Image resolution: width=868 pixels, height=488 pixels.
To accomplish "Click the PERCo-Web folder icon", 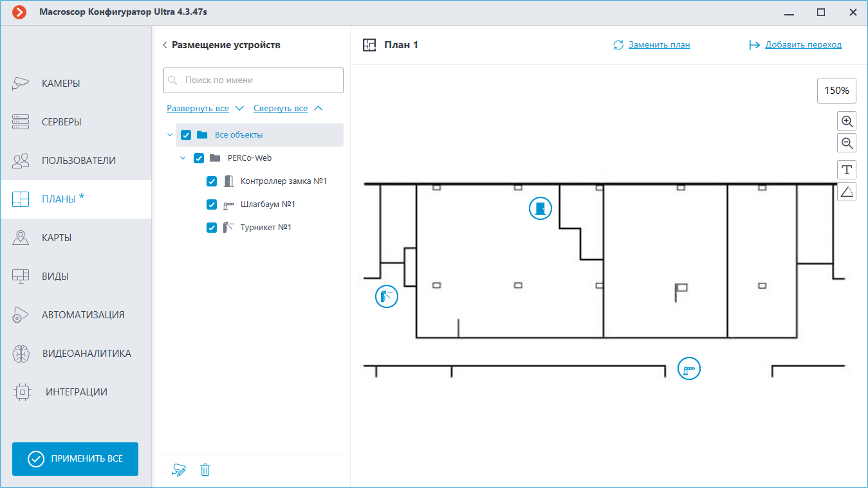I will pos(215,158).
